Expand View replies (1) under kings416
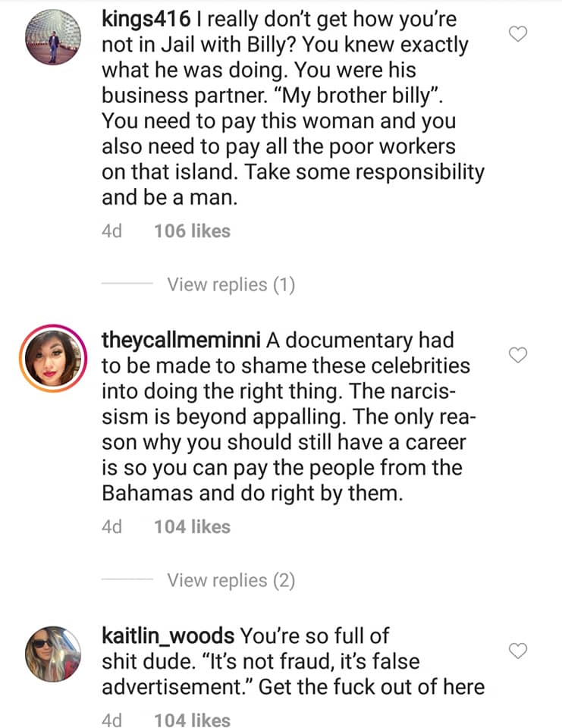 point(231,285)
